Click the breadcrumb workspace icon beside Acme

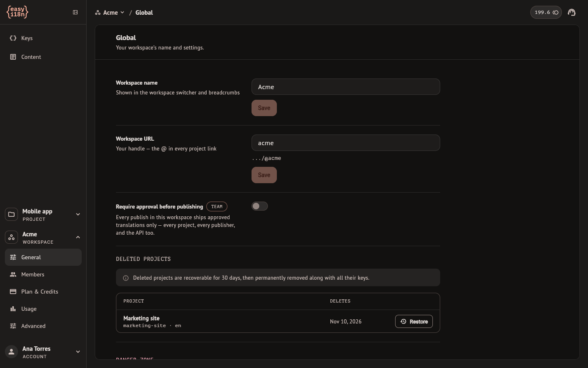point(98,13)
